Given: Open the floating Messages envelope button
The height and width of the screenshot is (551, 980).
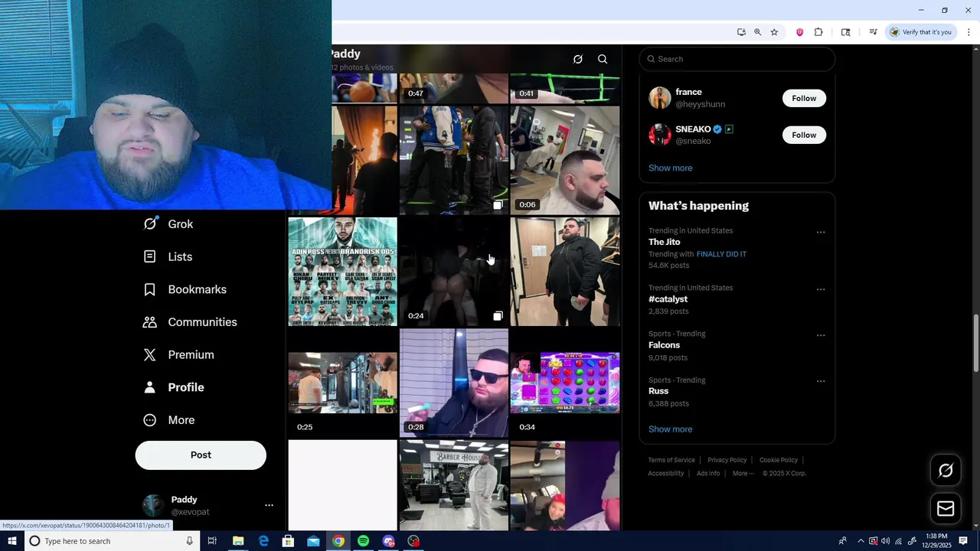Looking at the screenshot, I should point(946,509).
